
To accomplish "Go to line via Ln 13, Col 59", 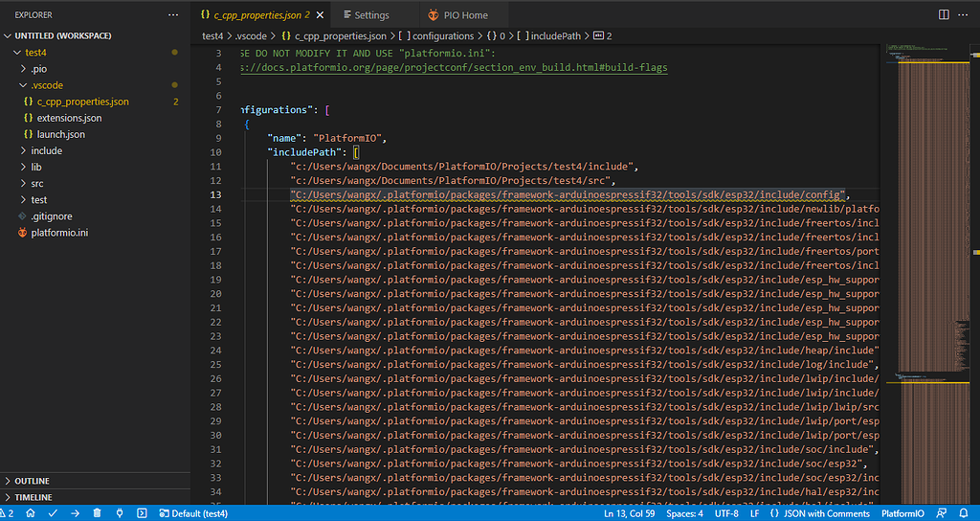I will click(631, 513).
